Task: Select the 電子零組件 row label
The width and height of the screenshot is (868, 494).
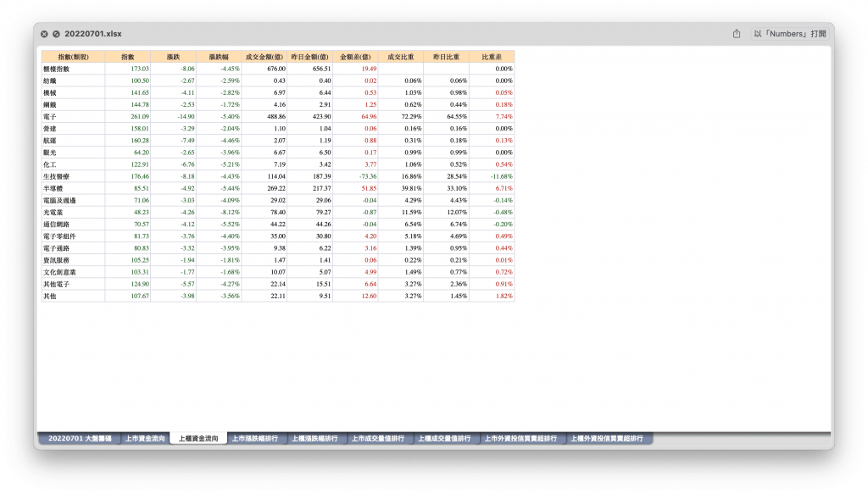Action: pos(60,236)
